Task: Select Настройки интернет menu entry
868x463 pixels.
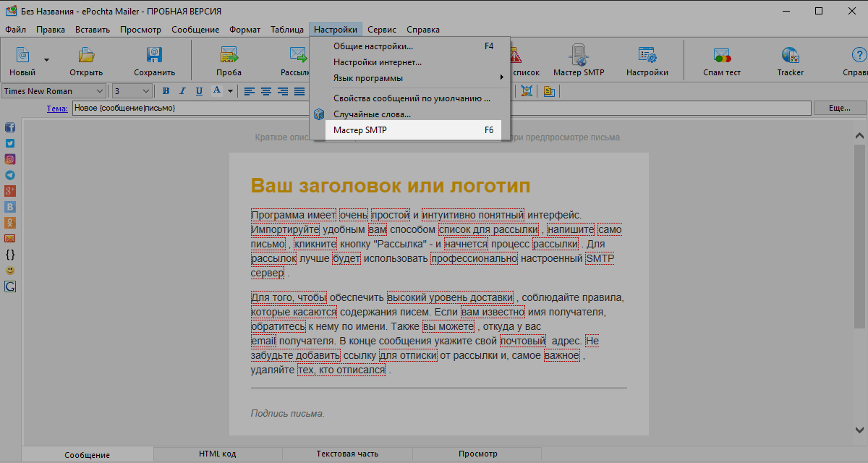Action: pyautogui.click(x=410, y=61)
